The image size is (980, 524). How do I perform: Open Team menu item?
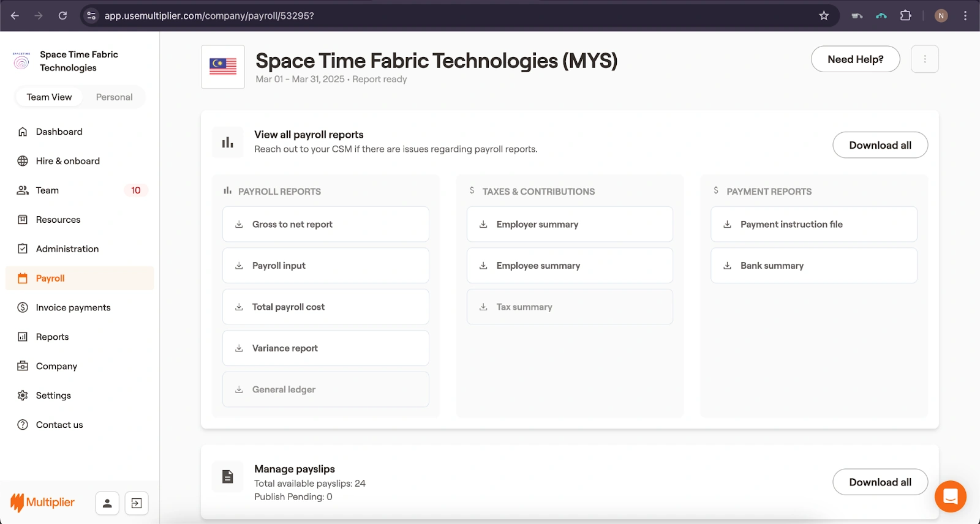tap(80, 190)
